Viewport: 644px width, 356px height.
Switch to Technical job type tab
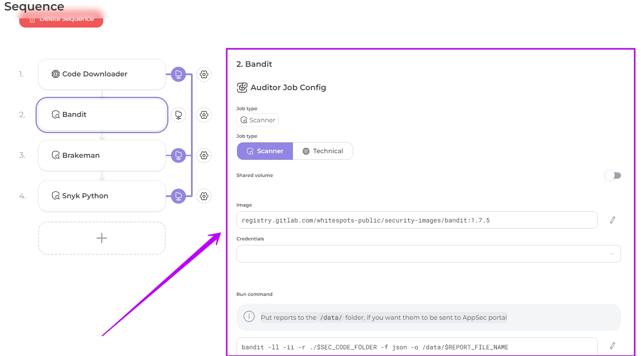click(323, 151)
